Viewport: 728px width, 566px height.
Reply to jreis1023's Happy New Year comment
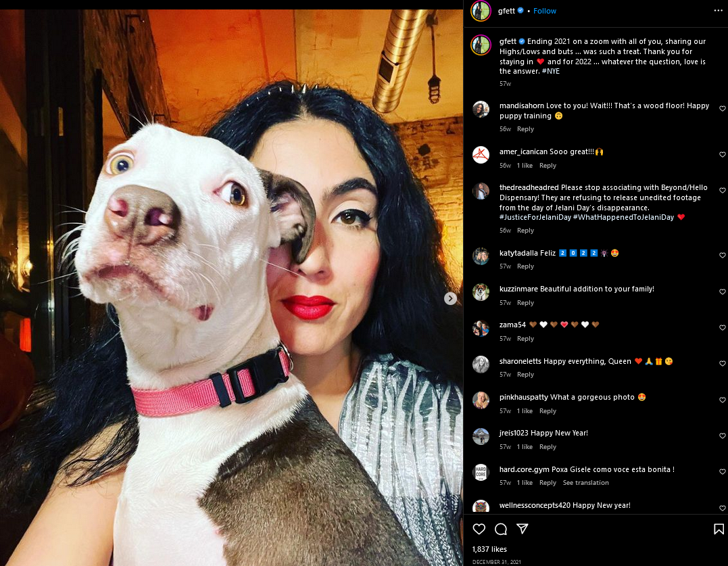pyautogui.click(x=548, y=447)
